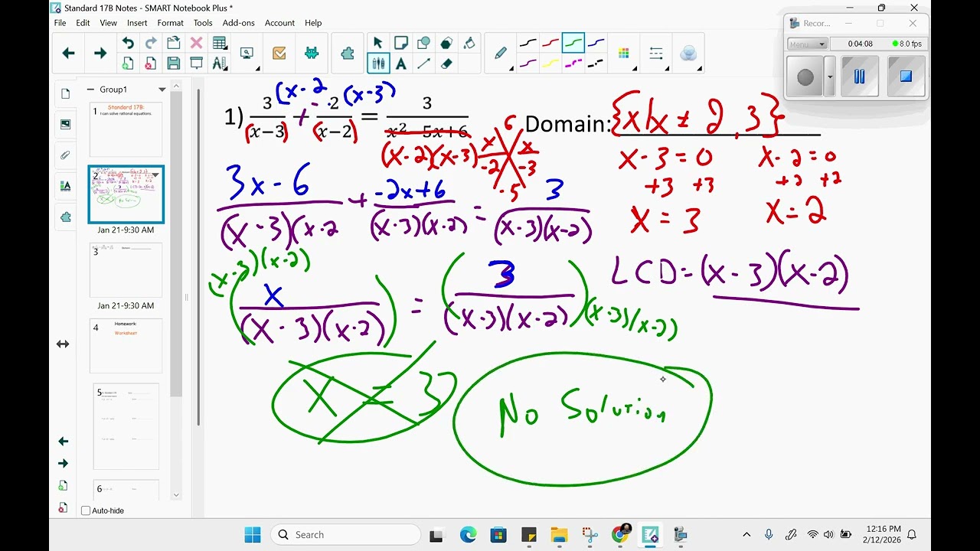Move sidebar to other side
The height and width of the screenshot is (551, 980).
[x=63, y=344]
